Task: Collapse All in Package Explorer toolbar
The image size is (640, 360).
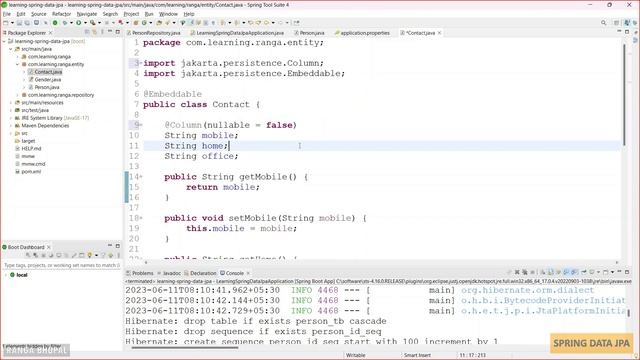Action: [87, 32]
